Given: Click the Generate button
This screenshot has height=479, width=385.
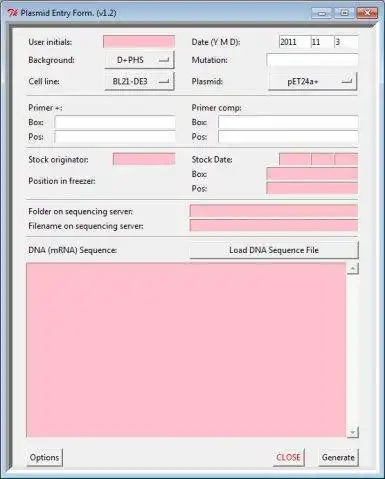Looking at the screenshot, I should coord(338,457).
